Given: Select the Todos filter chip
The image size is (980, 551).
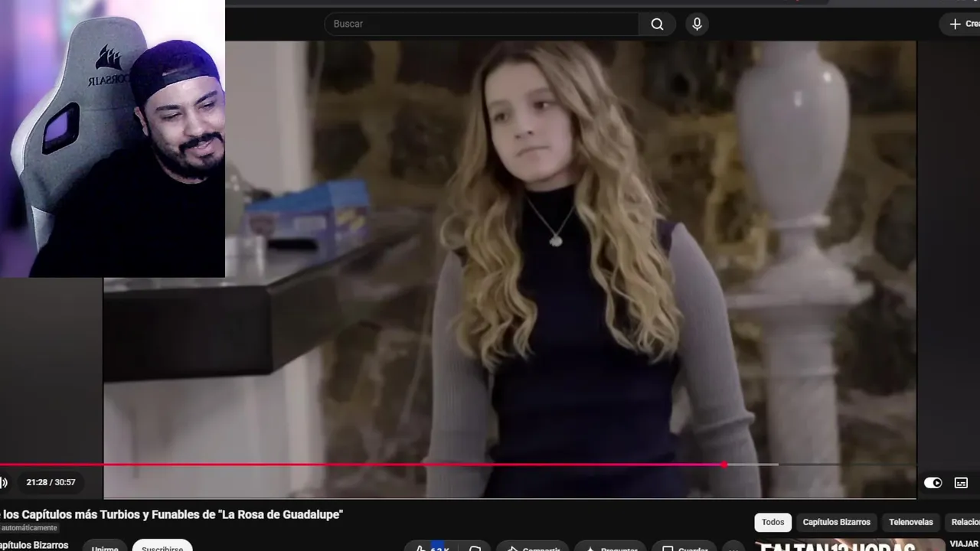Looking at the screenshot, I should [773, 522].
